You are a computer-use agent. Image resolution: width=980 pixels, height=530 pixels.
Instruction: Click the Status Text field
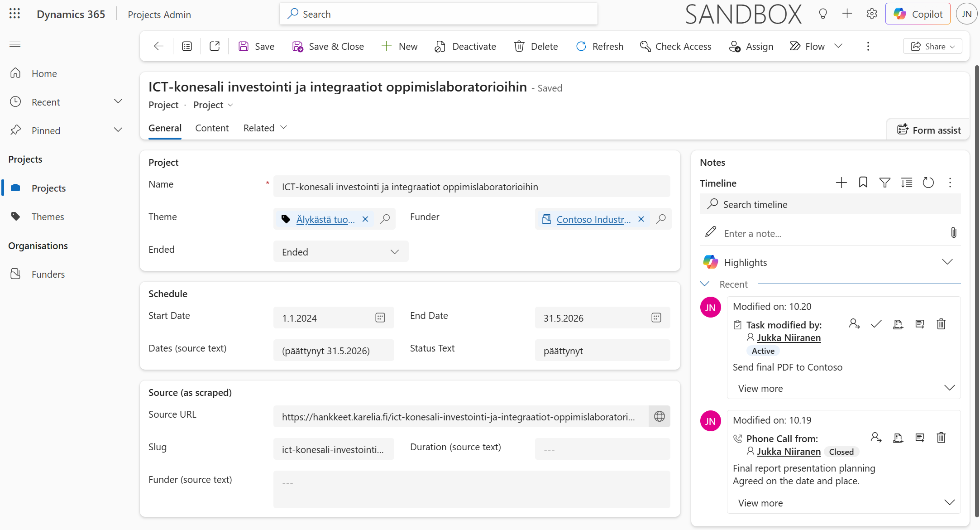[602, 351]
